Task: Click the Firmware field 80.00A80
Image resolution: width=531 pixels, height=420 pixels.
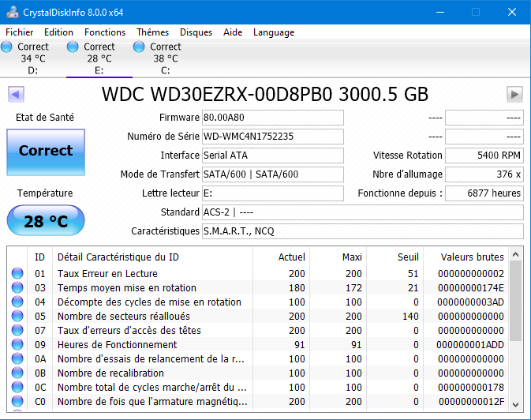Action: (x=273, y=118)
